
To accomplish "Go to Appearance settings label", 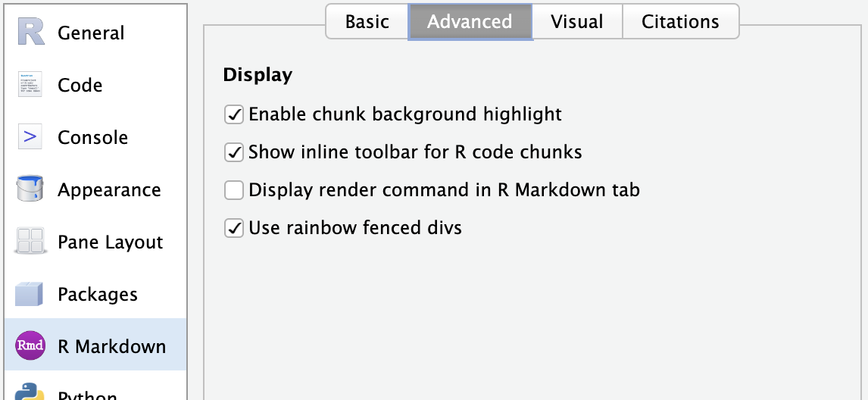I will tap(109, 190).
